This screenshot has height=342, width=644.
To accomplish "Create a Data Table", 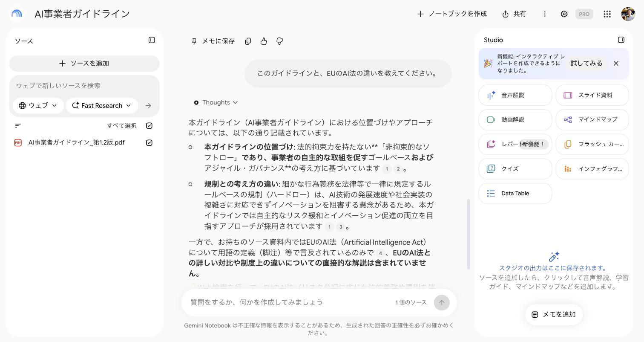I will [515, 194].
